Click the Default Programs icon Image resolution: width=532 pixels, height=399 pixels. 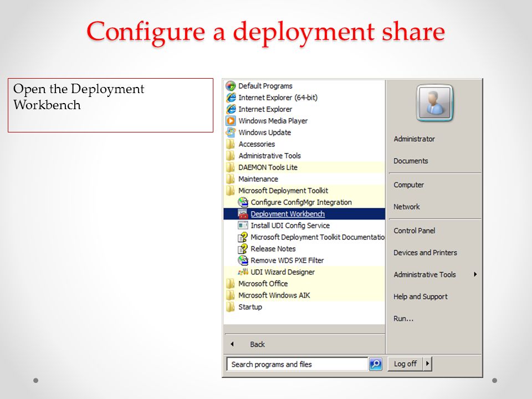pos(231,86)
